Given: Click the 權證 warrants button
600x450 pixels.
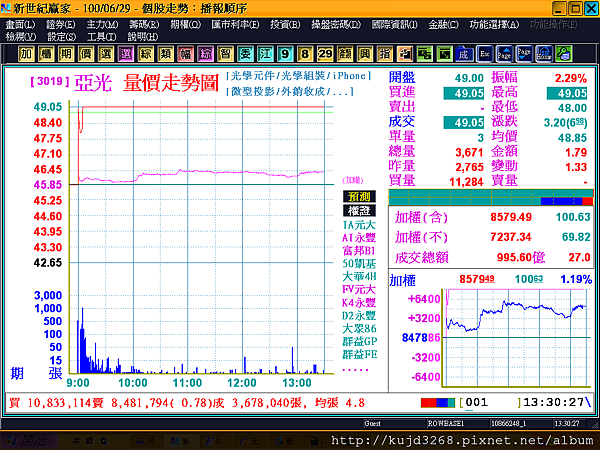Looking at the screenshot, I should click(x=359, y=211).
